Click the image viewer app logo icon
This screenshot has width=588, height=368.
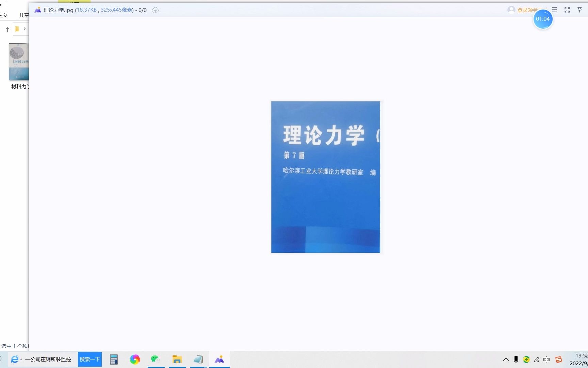(38, 10)
